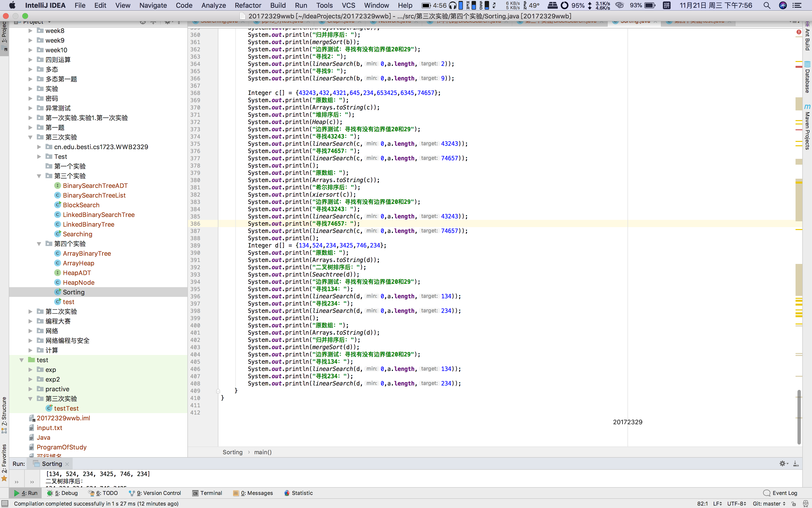Expand the week8 folder
Image resolution: width=812 pixels, height=508 pixels.
point(30,31)
